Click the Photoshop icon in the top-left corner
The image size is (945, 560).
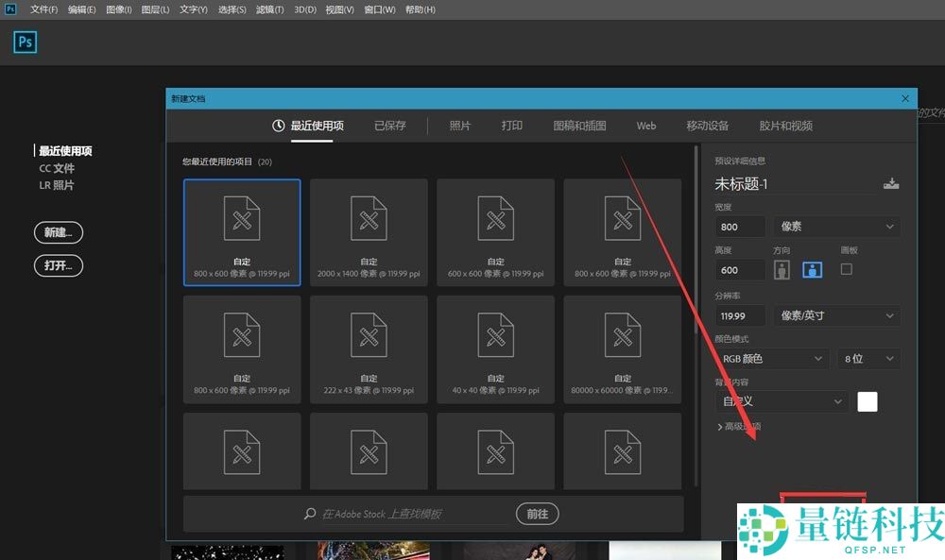(x=25, y=42)
